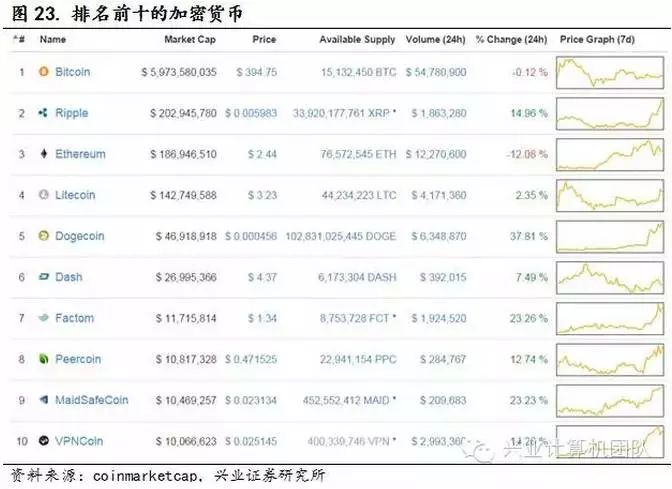This screenshot has height=489, width=672.
Task: Click Ethereum supply 76,572,545 ETH
Action: coord(358,154)
